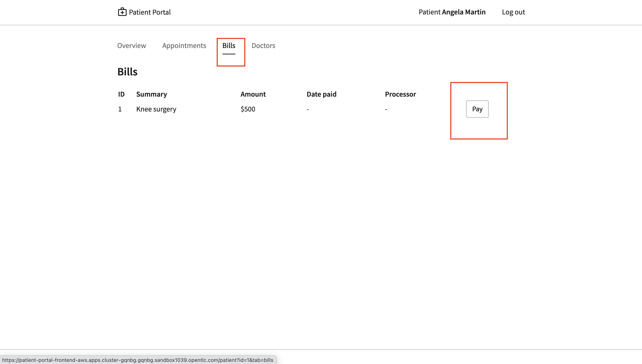Viewport: 642px width, 364px height.
Task: Click the patient name Angela Martin
Action: [464, 12]
